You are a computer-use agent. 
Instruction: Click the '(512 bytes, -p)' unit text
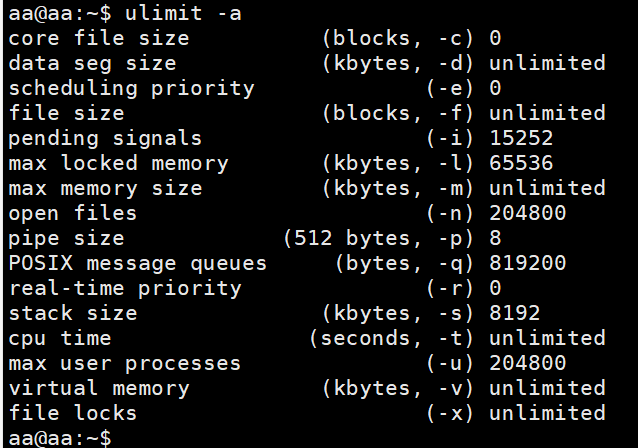381,238
